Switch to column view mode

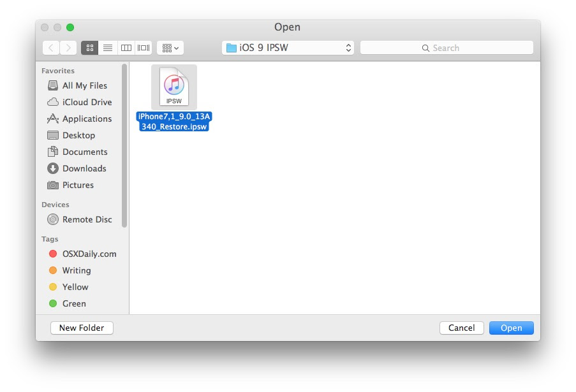coord(126,48)
